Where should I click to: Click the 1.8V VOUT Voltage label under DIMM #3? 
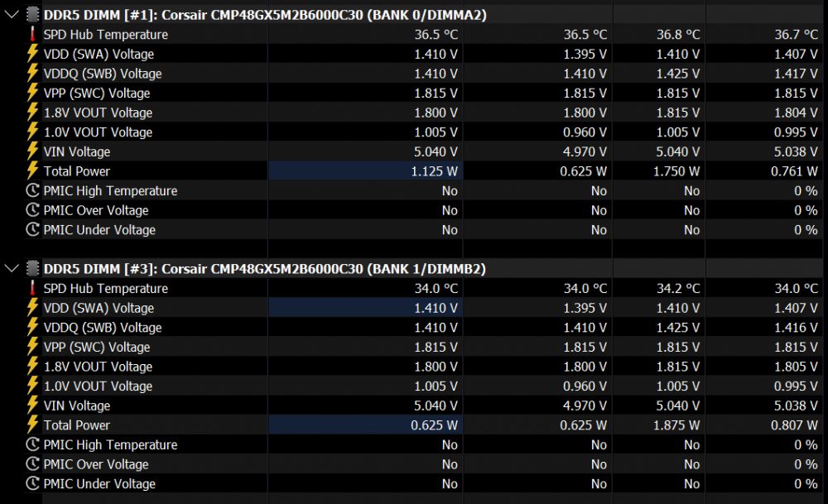click(98, 367)
